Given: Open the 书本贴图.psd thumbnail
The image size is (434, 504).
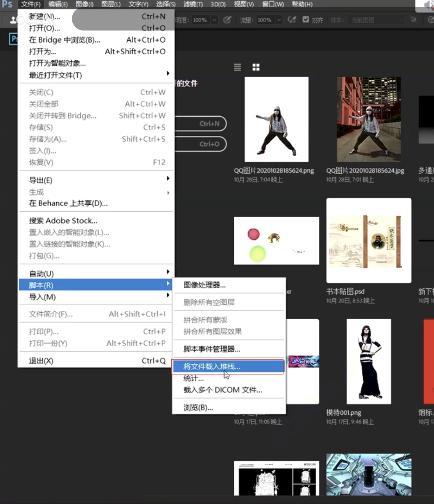Looking at the screenshot, I should (x=369, y=240).
